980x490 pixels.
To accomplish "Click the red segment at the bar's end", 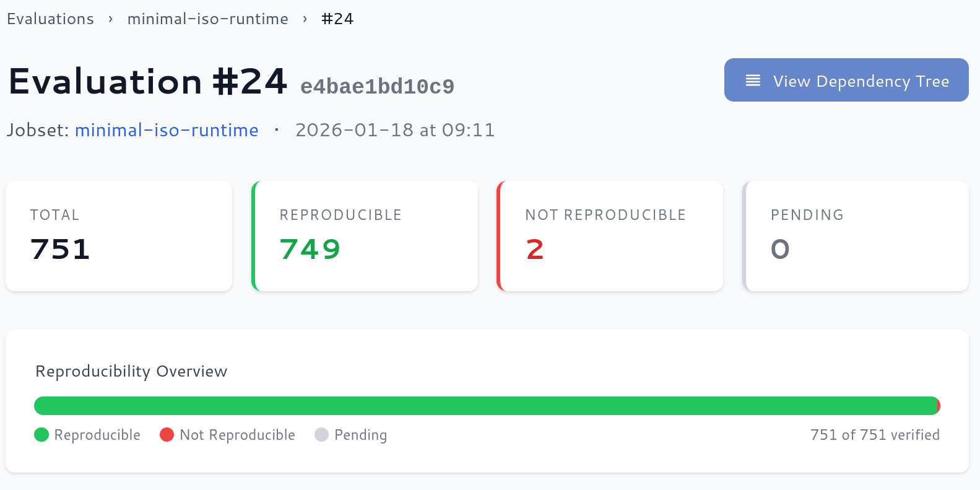I will point(939,406).
